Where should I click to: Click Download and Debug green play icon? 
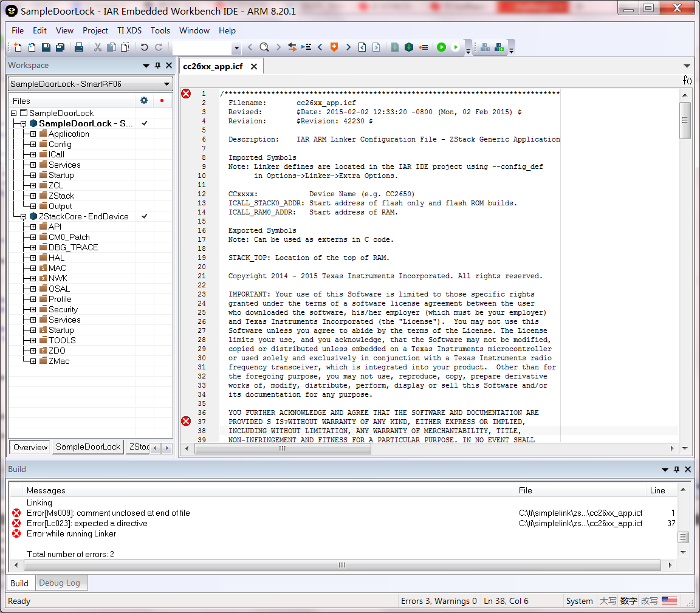click(442, 47)
